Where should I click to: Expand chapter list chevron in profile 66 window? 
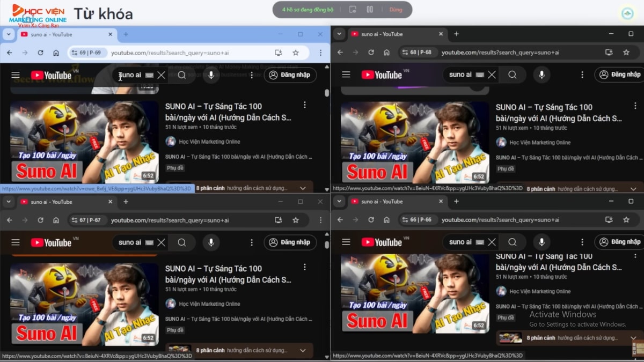point(632,338)
